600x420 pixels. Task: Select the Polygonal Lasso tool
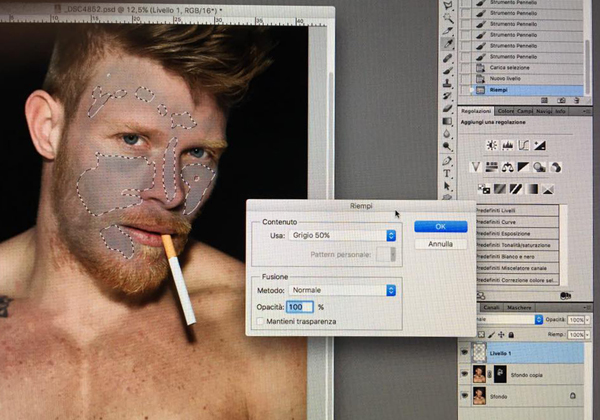[447, 5]
